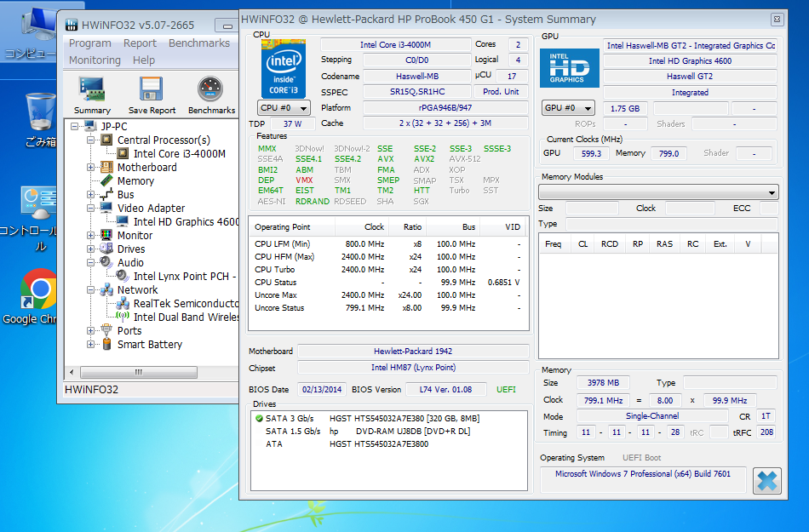Minimize the HWiNFO32 main window
Viewport: 809px width, 532px height.
tap(227, 26)
